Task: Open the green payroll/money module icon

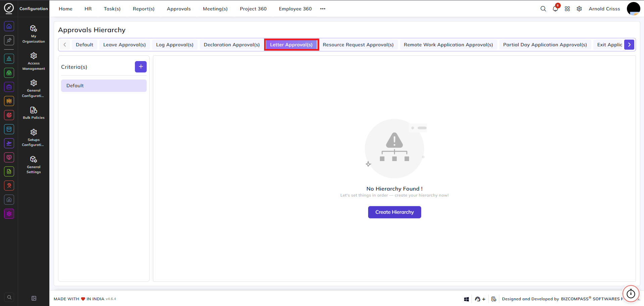Action: coord(9,73)
